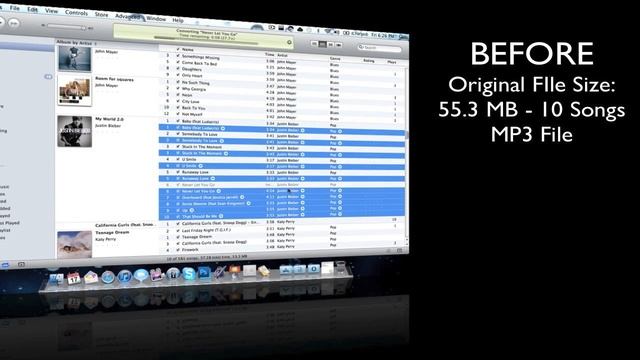Select the Something's Missing song row
Image resolution: width=640 pixels, height=360 pixels.
click(282, 59)
